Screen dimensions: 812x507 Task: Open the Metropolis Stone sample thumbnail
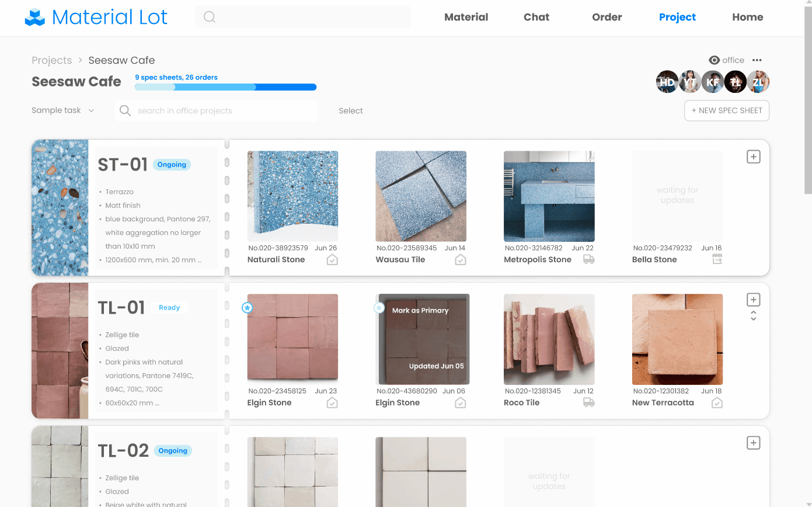[549, 196]
